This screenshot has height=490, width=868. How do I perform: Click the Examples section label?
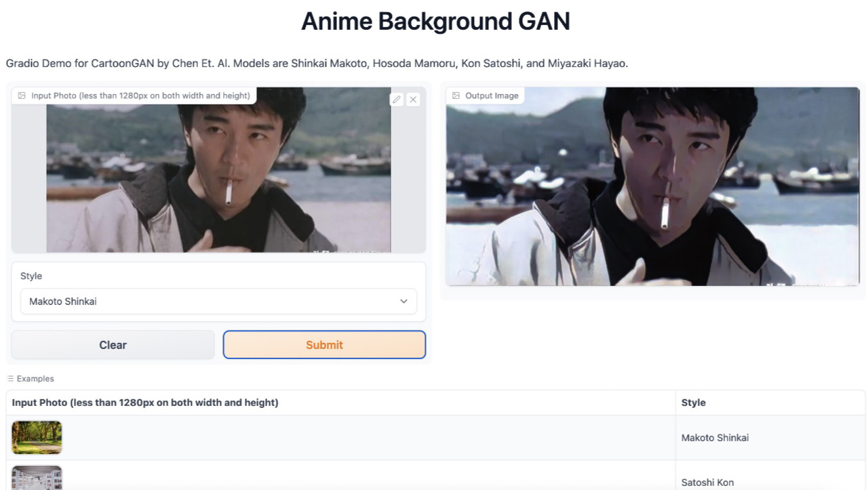(35, 379)
